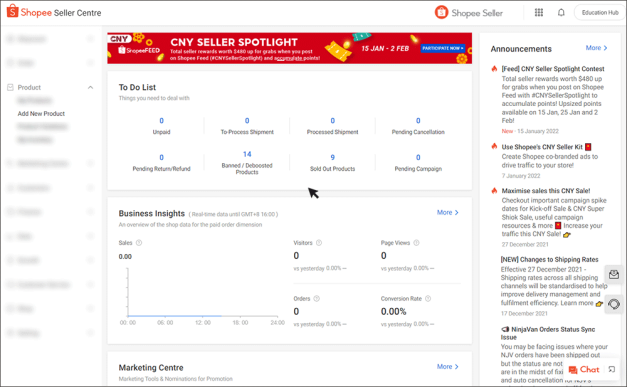Viewport: 628px width, 388px height.
Task: Click the Business Insights heading
Action: coord(151,213)
